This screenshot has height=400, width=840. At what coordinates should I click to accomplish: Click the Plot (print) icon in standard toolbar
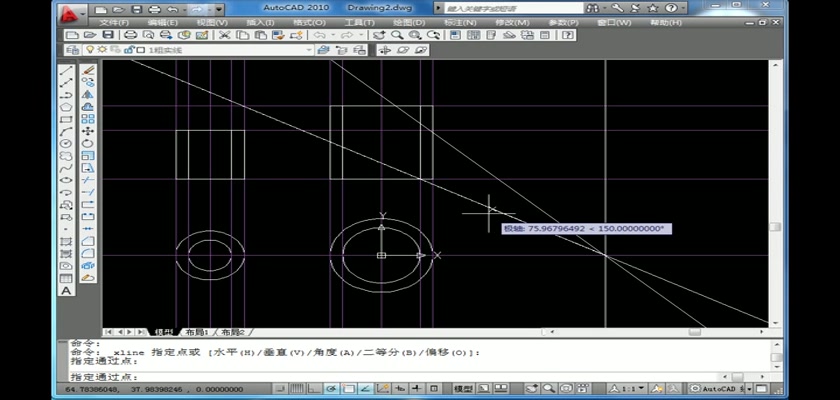pos(130,35)
